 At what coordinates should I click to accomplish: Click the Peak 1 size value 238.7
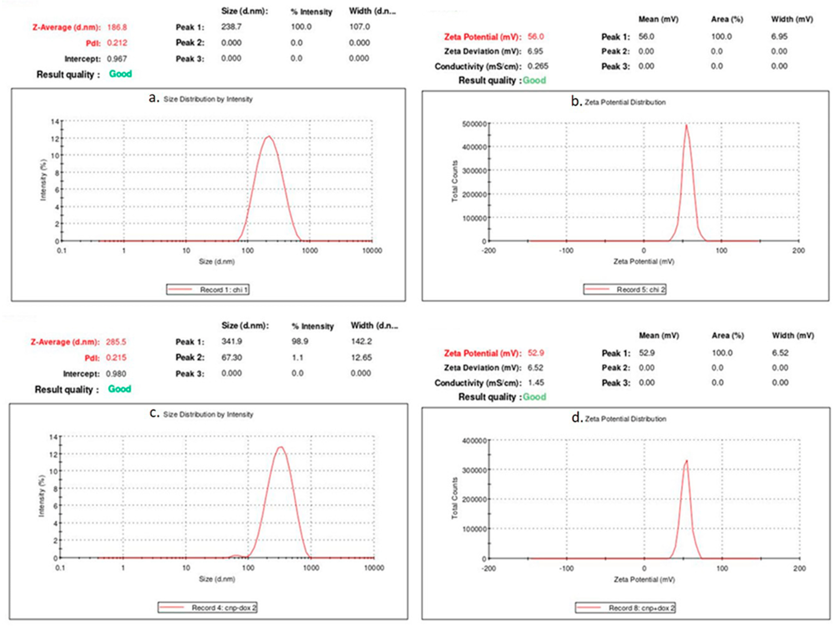[231, 27]
